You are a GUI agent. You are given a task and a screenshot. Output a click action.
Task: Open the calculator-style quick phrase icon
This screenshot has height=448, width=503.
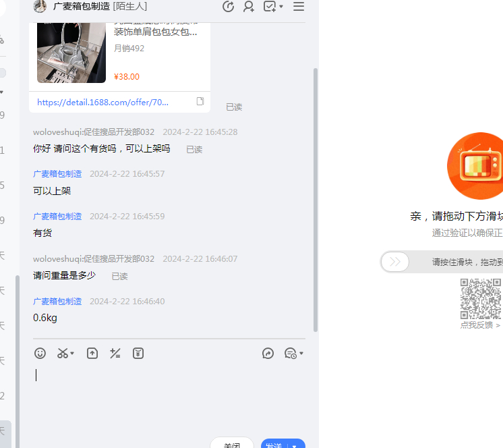click(115, 353)
